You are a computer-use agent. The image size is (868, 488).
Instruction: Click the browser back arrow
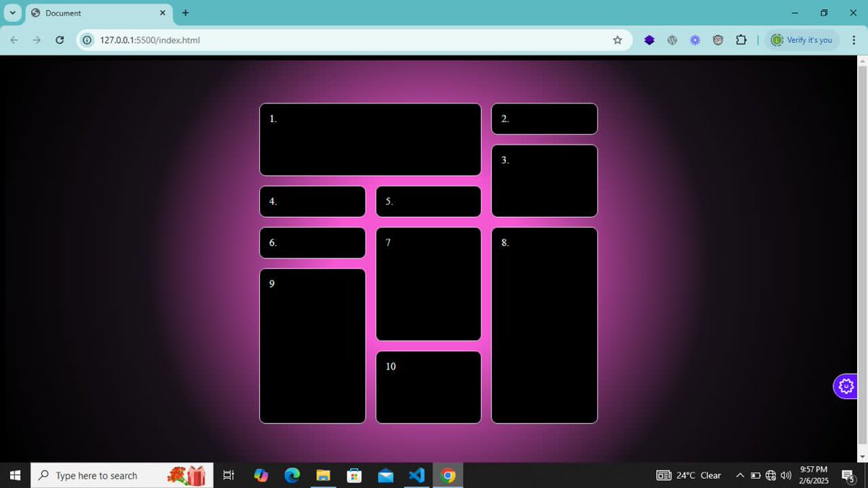click(x=14, y=40)
